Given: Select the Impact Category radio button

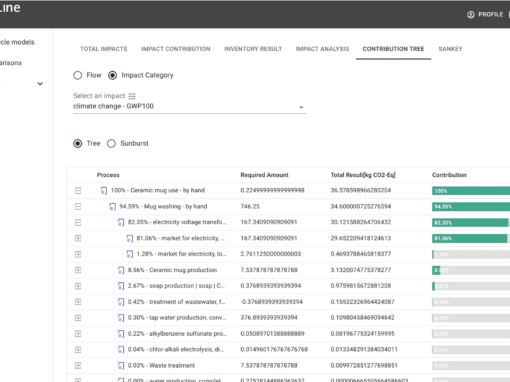Looking at the screenshot, I should (112, 75).
